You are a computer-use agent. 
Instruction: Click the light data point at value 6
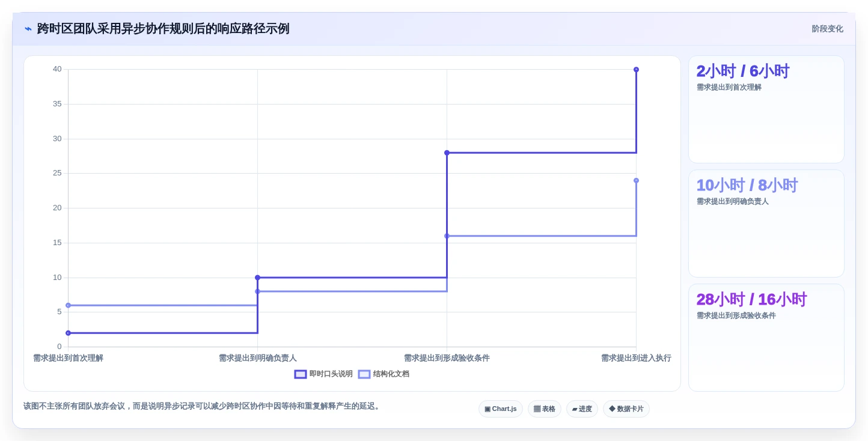pyautogui.click(x=68, y=305)
